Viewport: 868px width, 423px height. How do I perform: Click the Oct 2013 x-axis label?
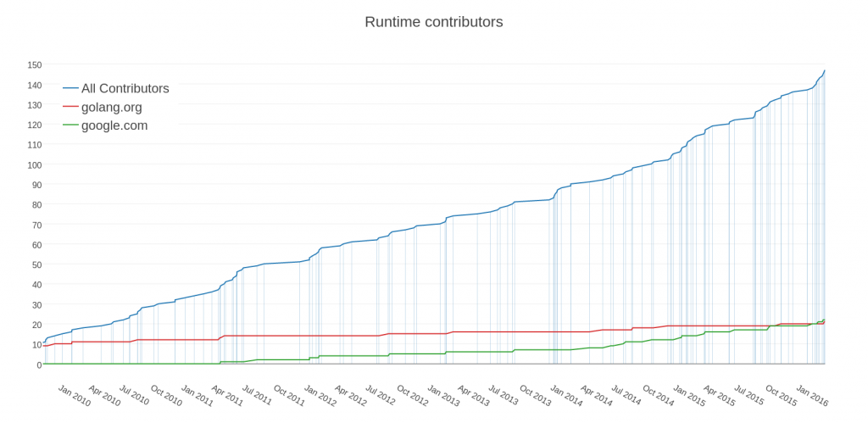click(536, 396)
